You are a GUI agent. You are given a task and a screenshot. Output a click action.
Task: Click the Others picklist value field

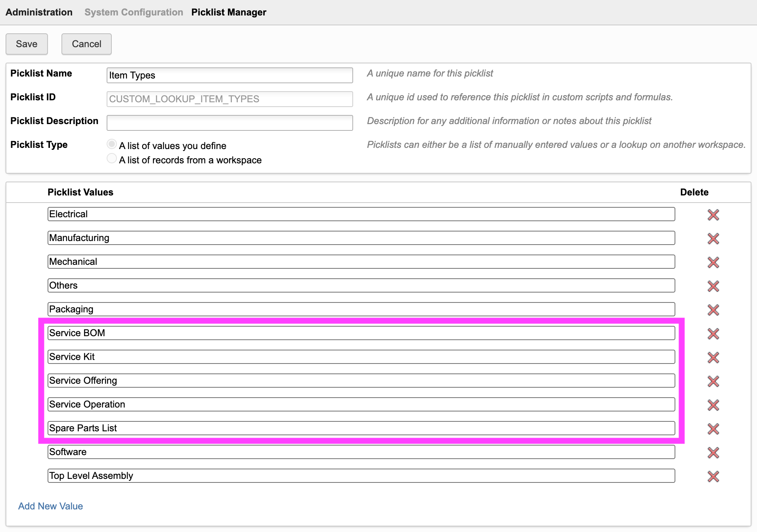[361, 285]
